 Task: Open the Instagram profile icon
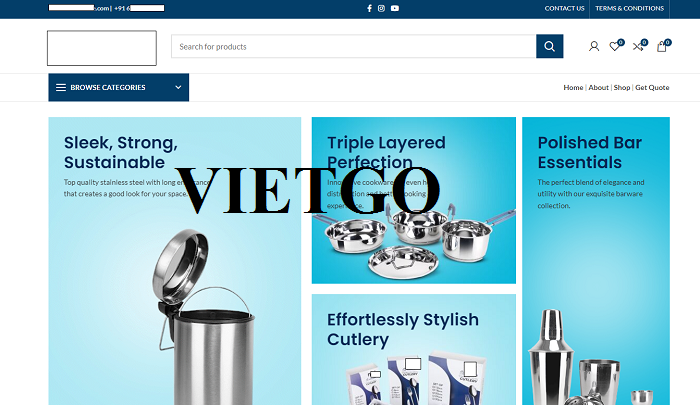[381, 8]
